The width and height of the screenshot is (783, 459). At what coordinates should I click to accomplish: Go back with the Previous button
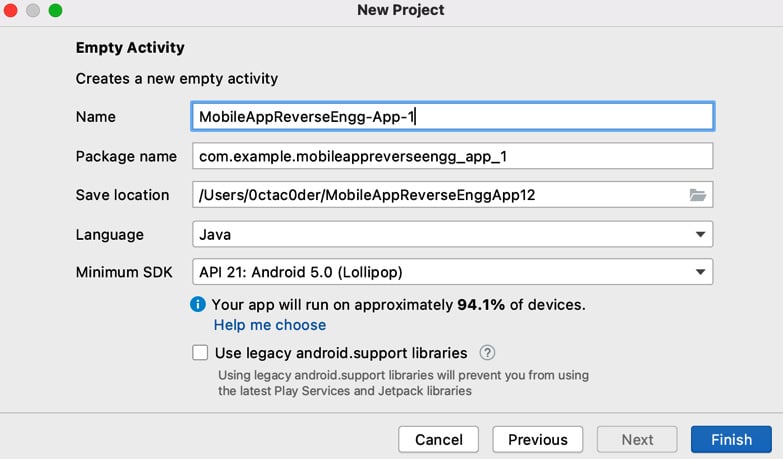[538, 440]
